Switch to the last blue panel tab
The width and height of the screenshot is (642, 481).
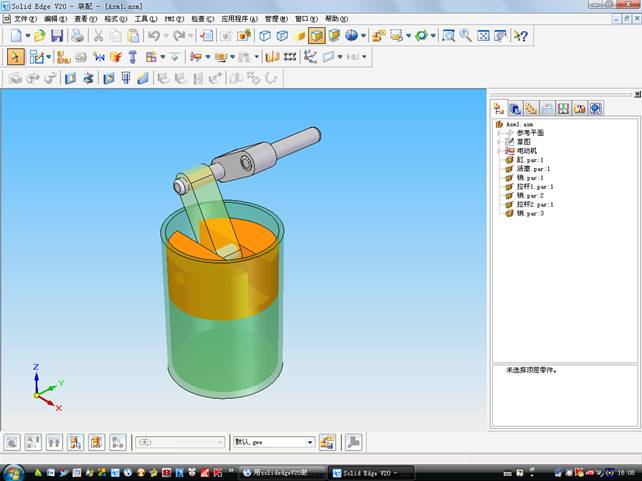click(x=596, y=109)
